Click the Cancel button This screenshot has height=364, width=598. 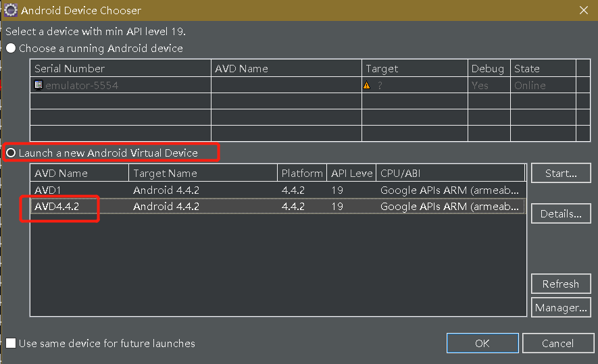coord(558,343)
